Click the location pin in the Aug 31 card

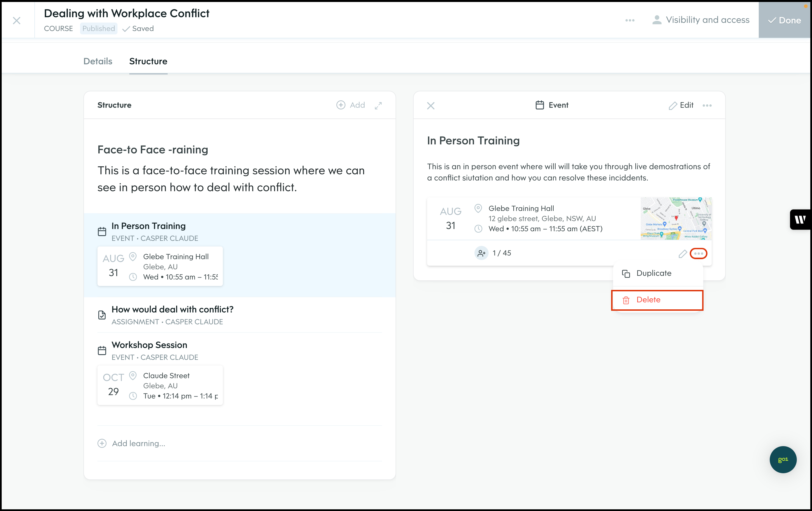[x=133, y=257]
